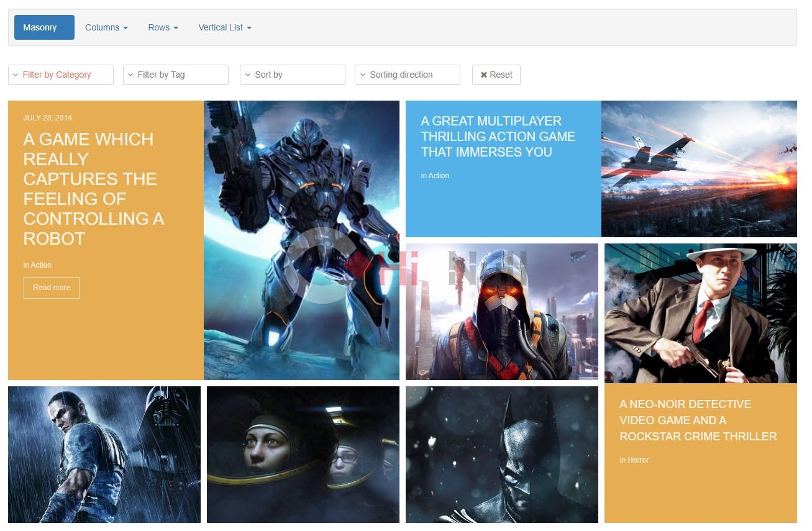Open the Rows layout dropdown
812x531 pixels.
point(163,27)
